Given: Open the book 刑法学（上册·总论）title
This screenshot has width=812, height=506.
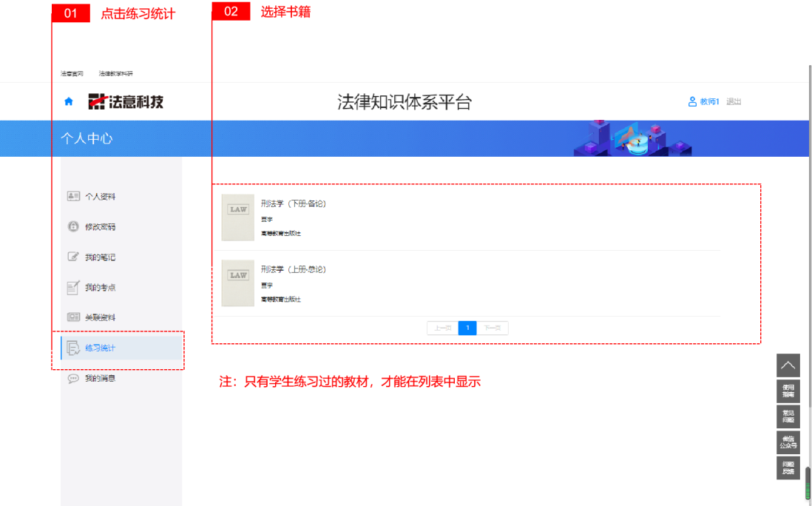Looking at the screenshot, I should tap(294, 269).
